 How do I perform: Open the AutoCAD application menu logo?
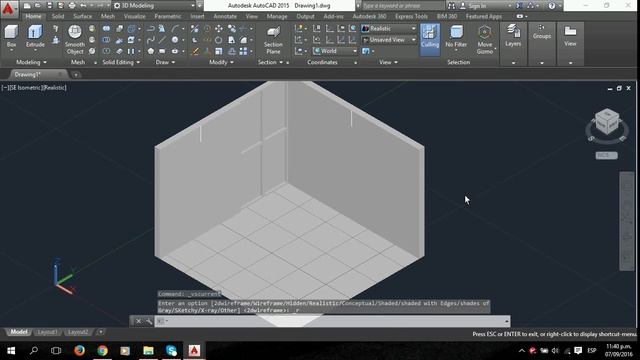8,9
